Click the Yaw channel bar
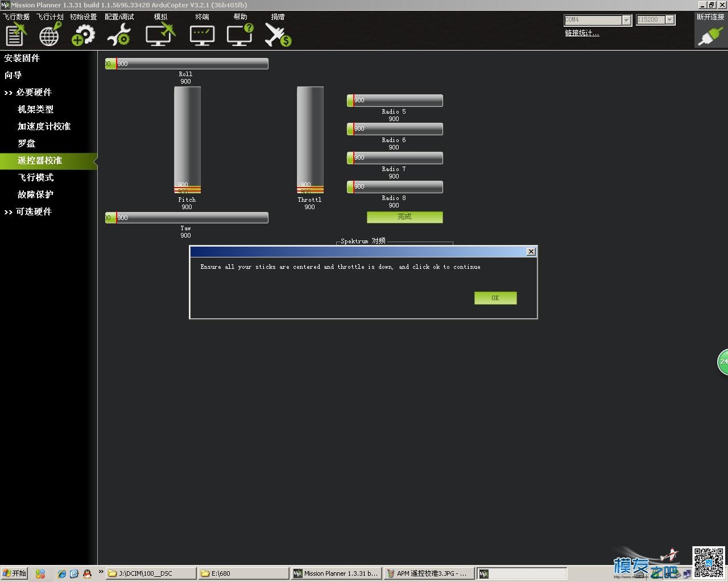 click(x=187, y=218)
